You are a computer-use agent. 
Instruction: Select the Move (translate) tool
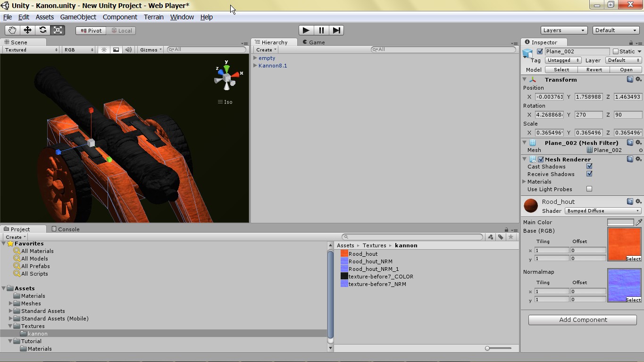(x=27, y=30)
